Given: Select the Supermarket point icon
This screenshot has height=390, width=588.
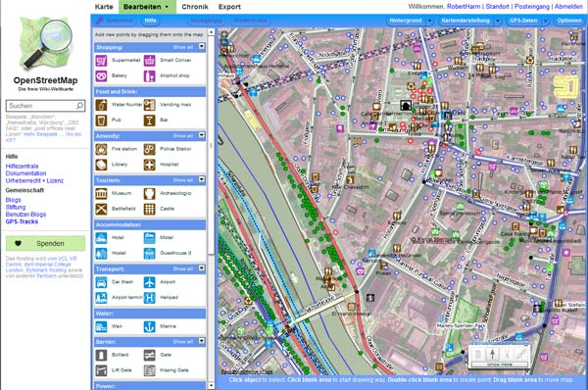Looking at the screenshot, I should click(x=101, y=61).
